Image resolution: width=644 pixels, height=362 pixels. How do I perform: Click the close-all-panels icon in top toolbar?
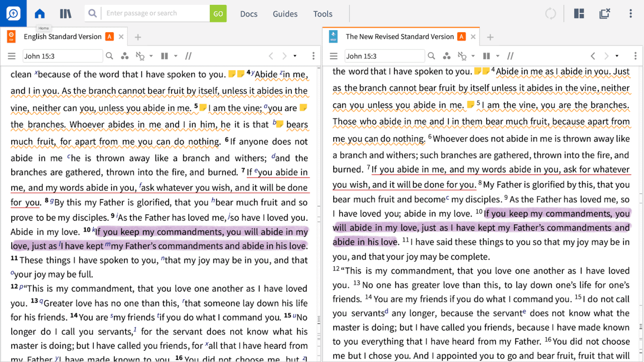pos(604,13)
